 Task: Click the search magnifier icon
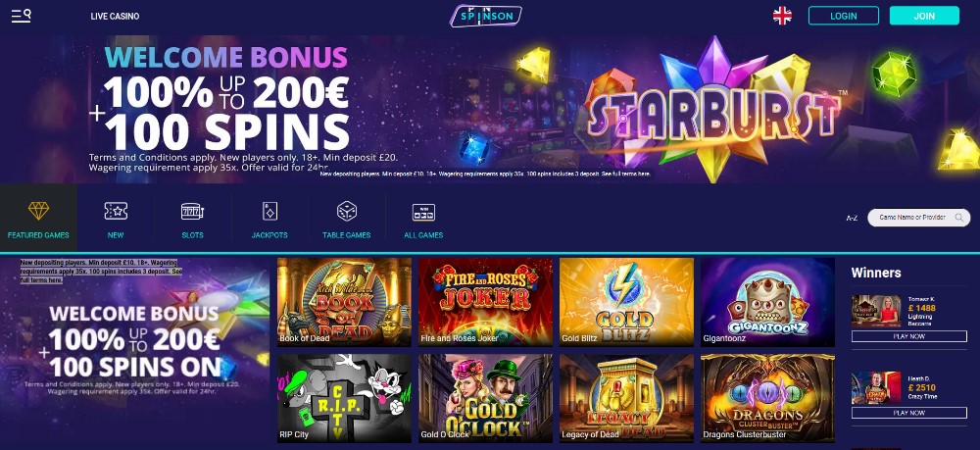click(958, 218)
